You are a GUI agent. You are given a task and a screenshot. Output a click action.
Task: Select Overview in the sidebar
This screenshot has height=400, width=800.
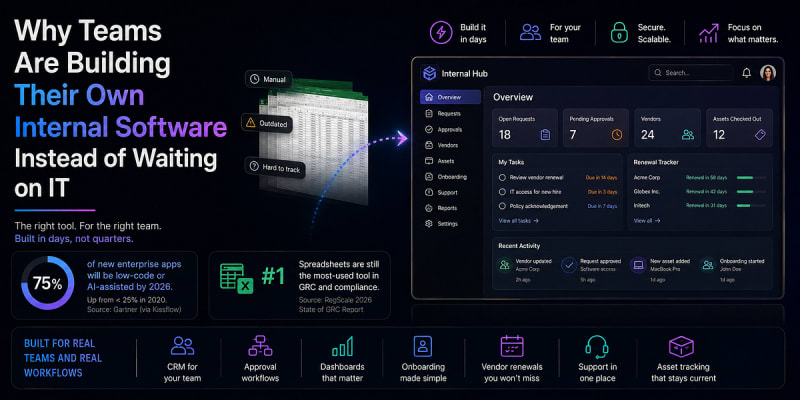point(450,97)
